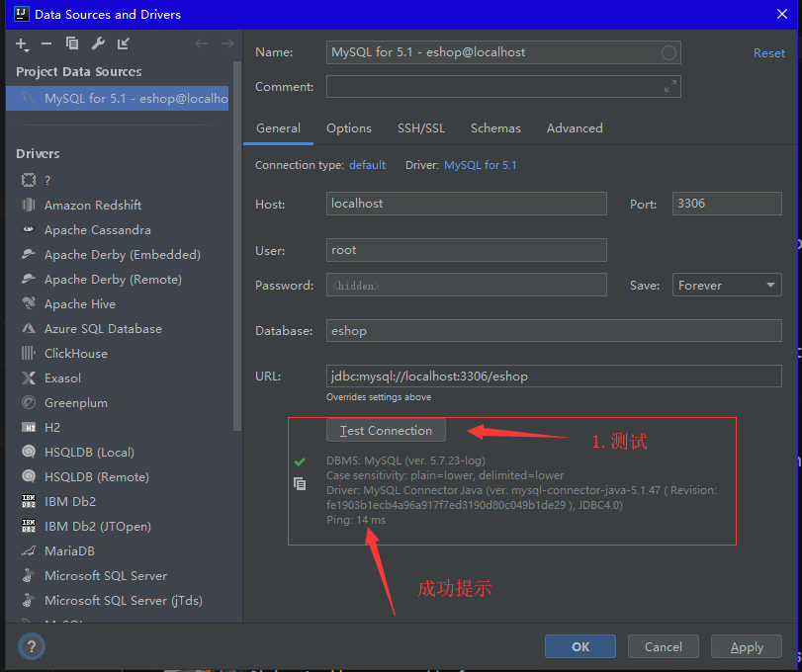Confirm with the OK button

point(580,647)
